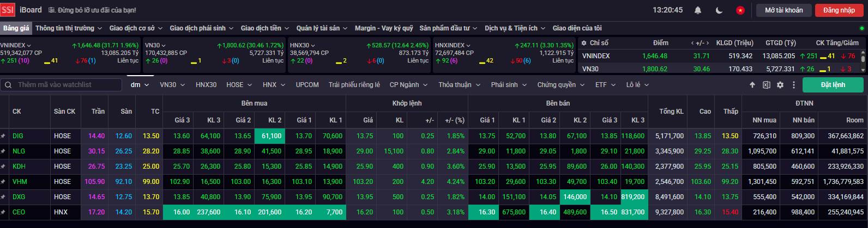Open Sản phẩm đầu tư menu
This screenshot has width=868, height=228.
448,28
